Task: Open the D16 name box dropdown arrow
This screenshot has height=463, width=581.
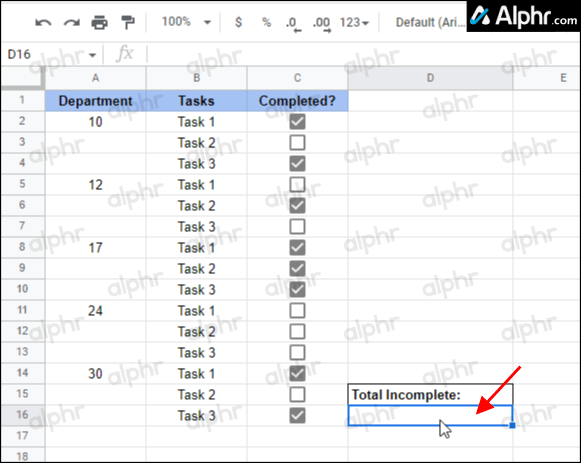Action: pos(92,55)
